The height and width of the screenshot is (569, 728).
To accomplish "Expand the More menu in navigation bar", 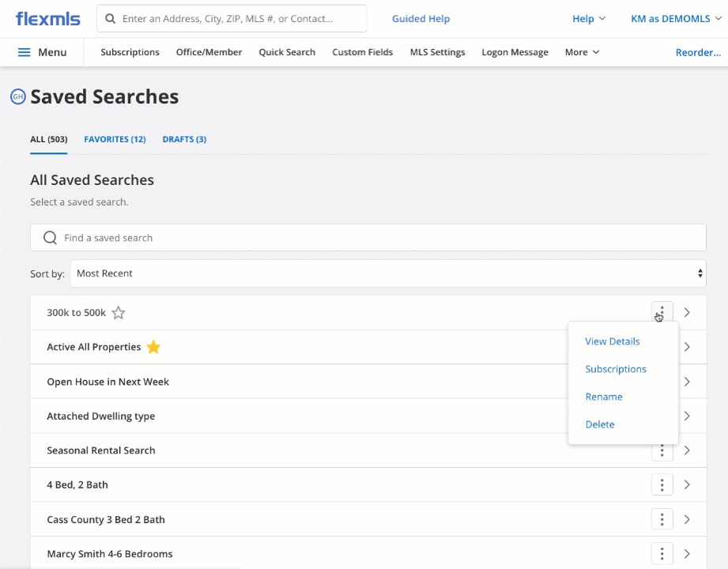I will [582, 52].
